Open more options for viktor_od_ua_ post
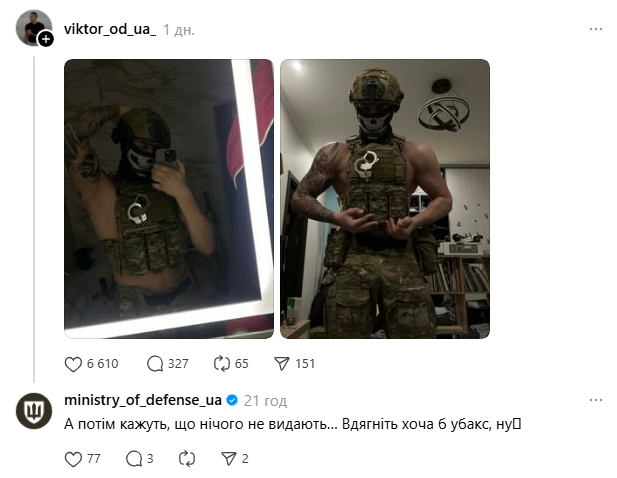This screenshot has width=617, height=478. click(x=596, y=29)
